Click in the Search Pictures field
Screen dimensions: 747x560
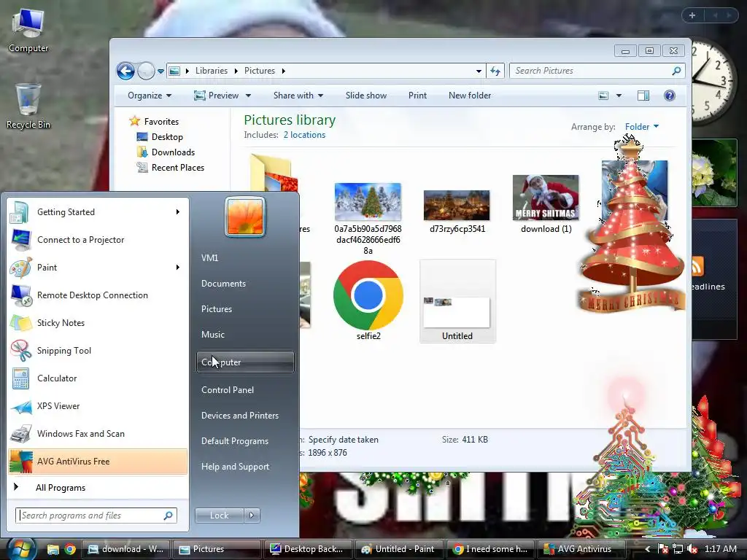[597, 71]
